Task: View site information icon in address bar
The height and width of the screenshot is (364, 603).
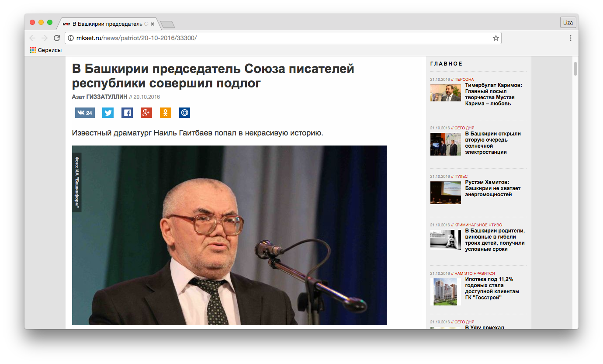Action: (x=71, y=38)
